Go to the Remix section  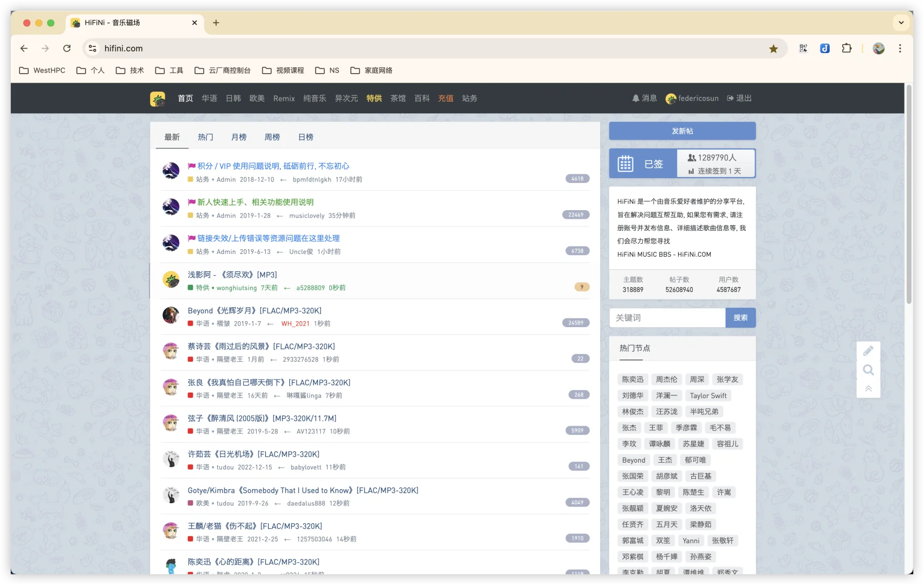click(x=284, y=99)
